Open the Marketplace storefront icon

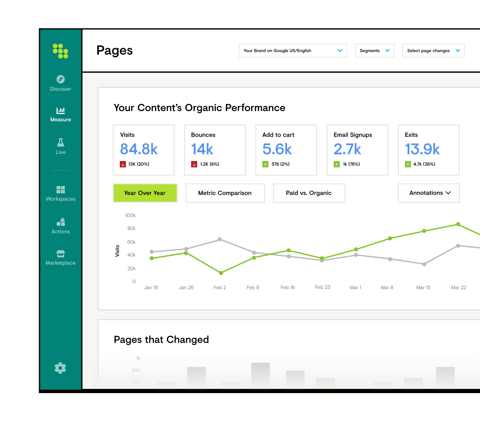coord(61,254)
